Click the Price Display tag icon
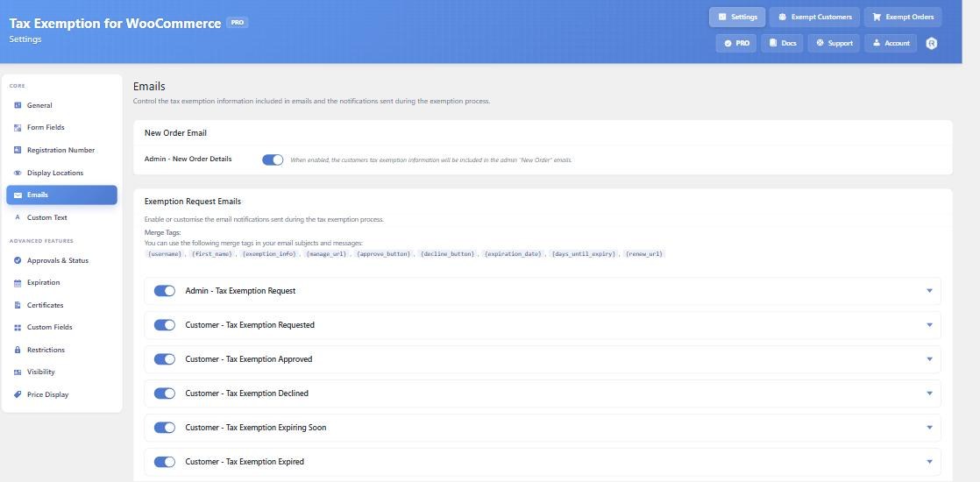Image resolution: width=980 pixels, height=482 pixels. tap(18, 394)
